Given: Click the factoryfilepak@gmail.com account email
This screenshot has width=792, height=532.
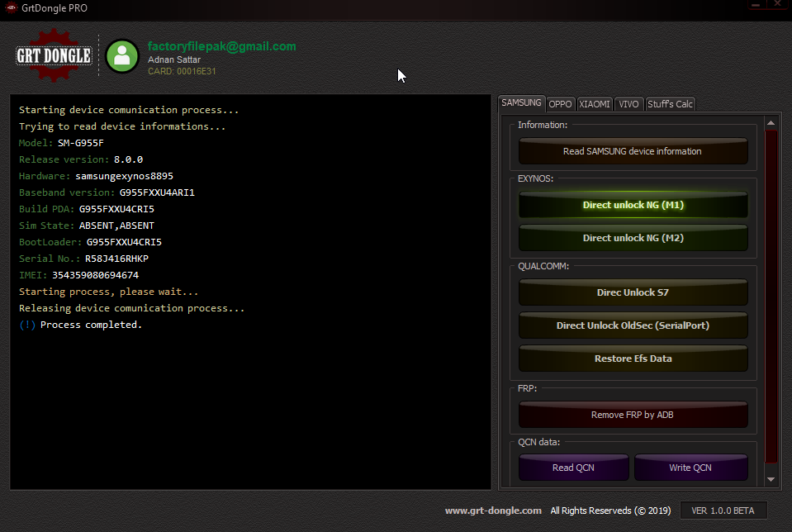Looking at the screenshot, I should [x=221, y=46].
